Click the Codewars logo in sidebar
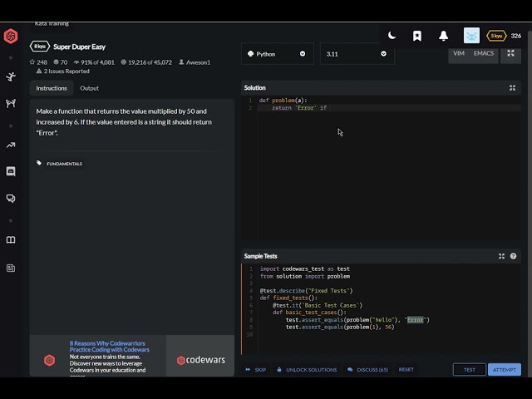Viewport: 532px width, 399px height. [11, 36]
